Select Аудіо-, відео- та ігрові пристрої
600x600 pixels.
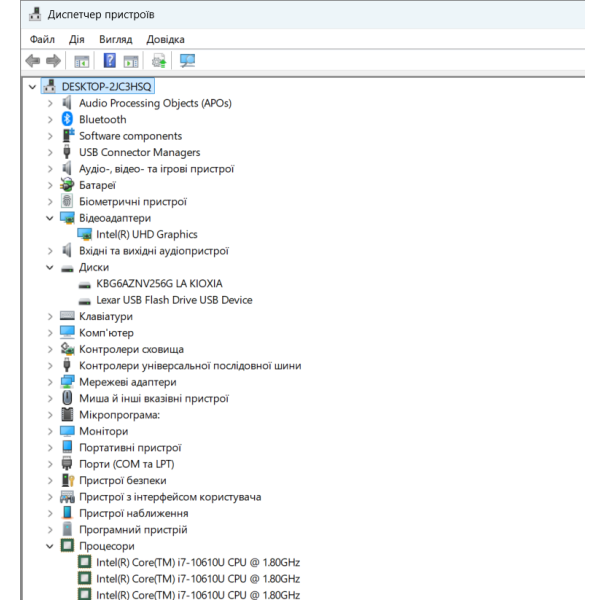[157, 169]
